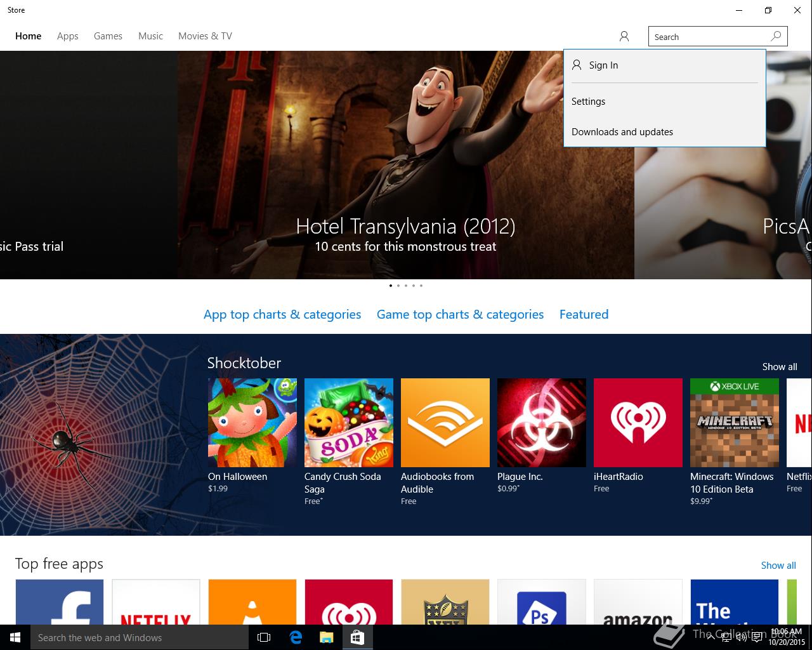Open Photoshop Express app tile

tap(542, 602)
